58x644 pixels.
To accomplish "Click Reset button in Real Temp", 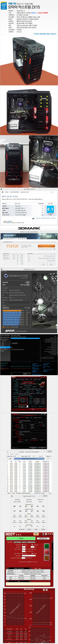I will pos(36,529).
